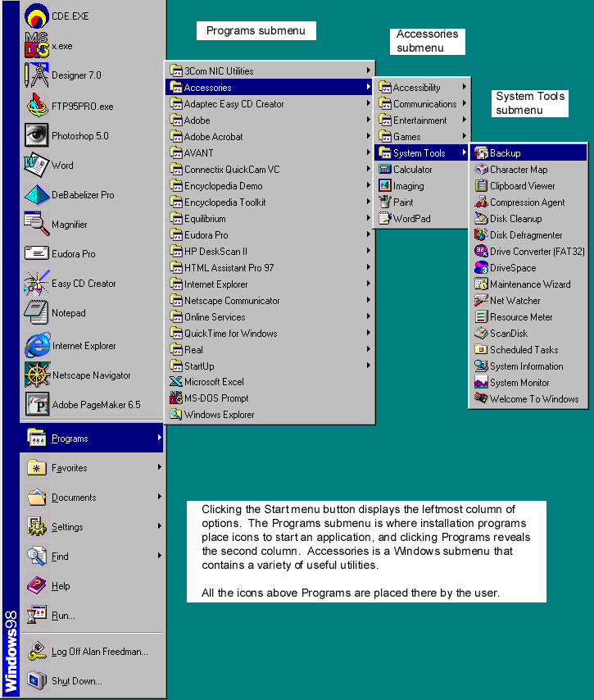Image resolution: width=594 pixels, height=700 pixels.
Task: Click the MS-DOS x.exe icon
Action: click(x=37, y=45)
